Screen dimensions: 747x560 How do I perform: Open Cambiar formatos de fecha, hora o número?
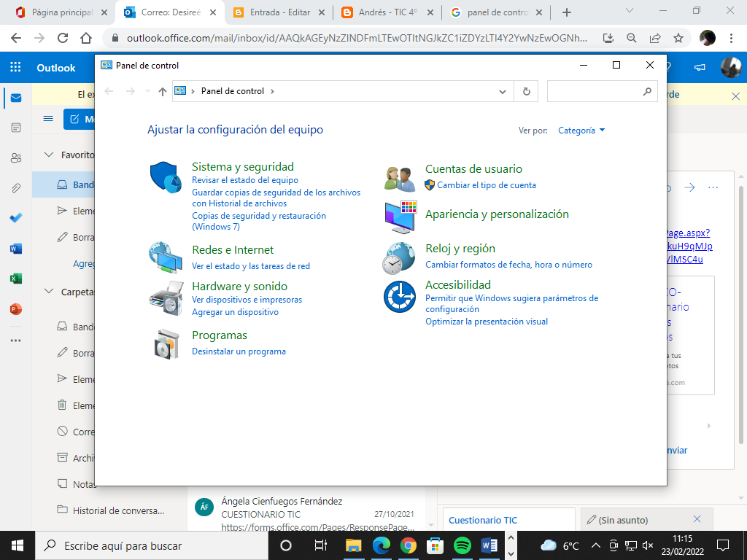[508, 265]
